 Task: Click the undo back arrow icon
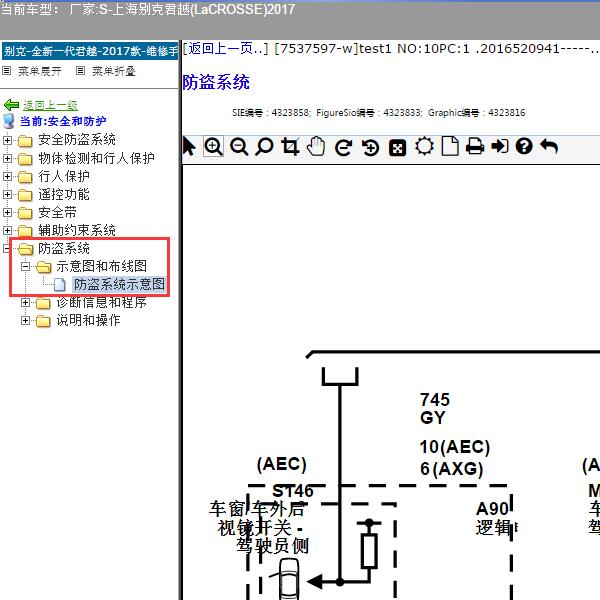tap(549, 146)
